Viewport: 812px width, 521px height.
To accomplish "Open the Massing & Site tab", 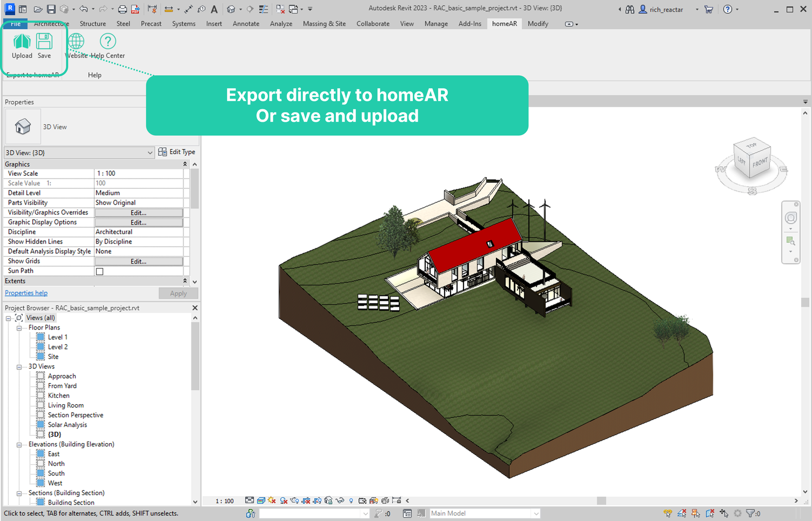I will coord(324,24).
